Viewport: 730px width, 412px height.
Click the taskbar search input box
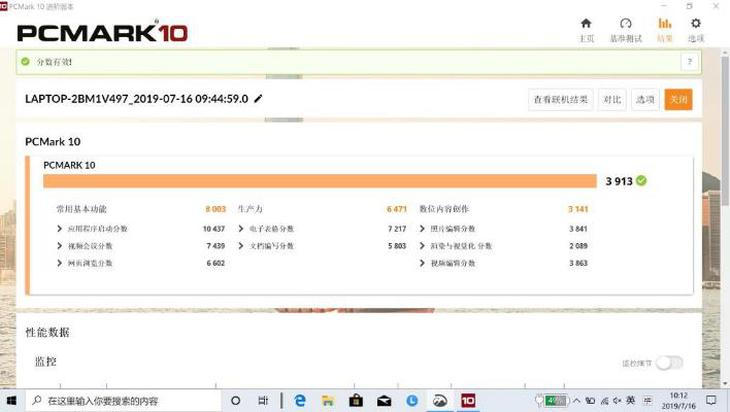coord(122,400)
